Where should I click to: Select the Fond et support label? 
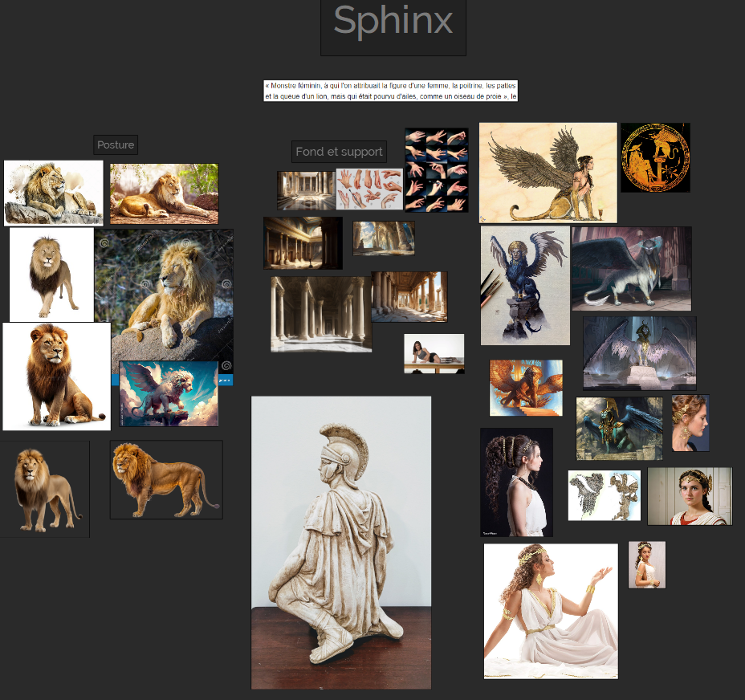(339, 152)
